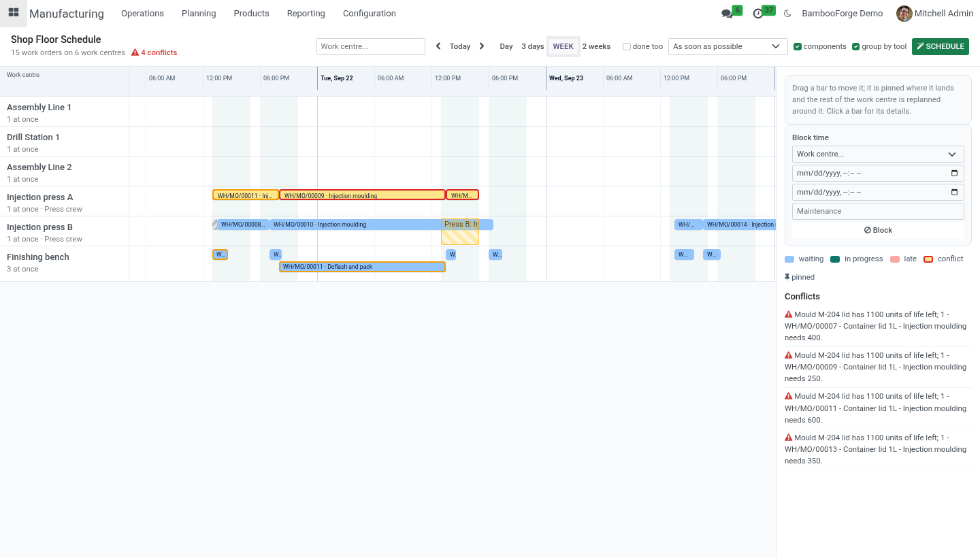Select the WH/MO/00011 Deflash and pack bar

(363, 267)
